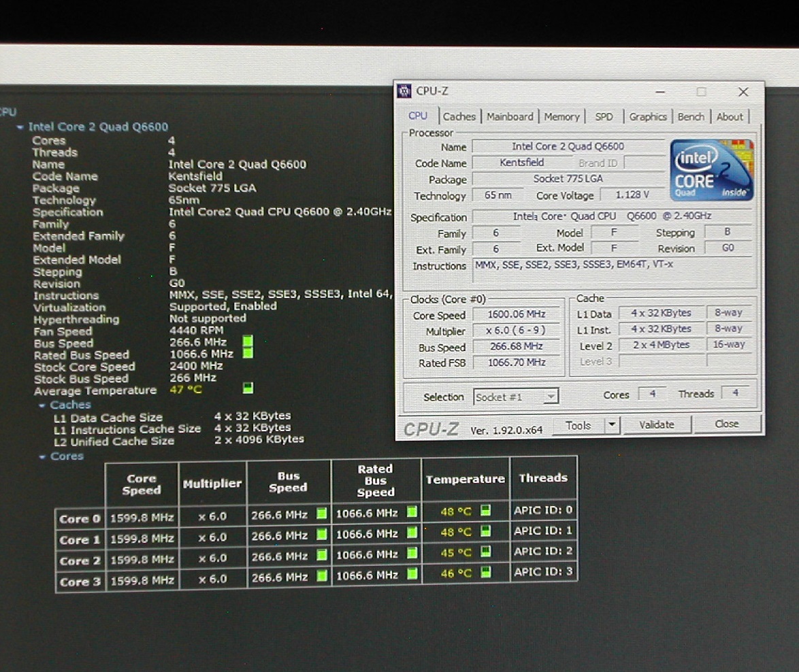Screen dimensions: 799x672
Task: Click the green indicator beside Bus Speed 266.6 MHz
Action: pos(246,342)
